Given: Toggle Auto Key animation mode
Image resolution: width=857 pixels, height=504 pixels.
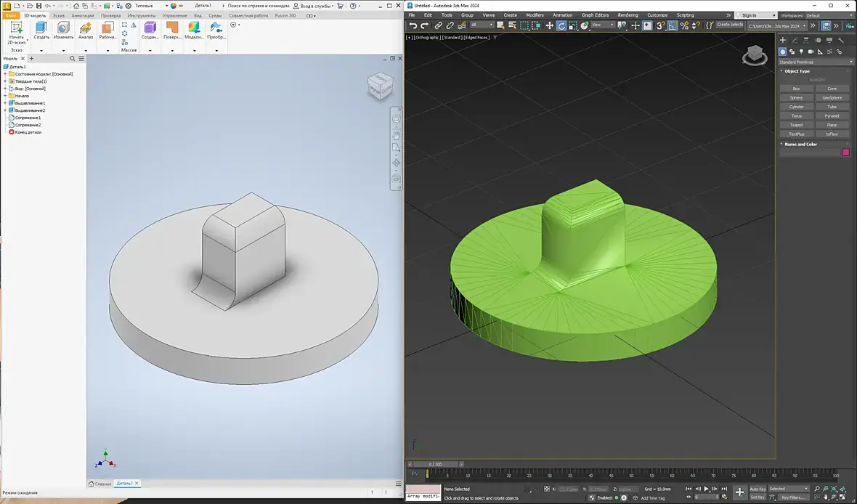Looking at the screenshot, I should (x=758, y=489).
